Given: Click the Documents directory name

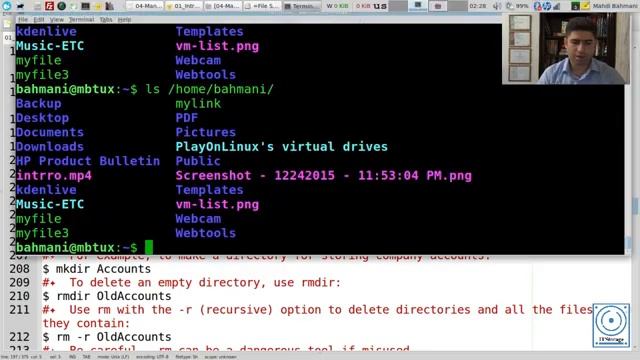Looking at the screenshot, I should 50,132.
